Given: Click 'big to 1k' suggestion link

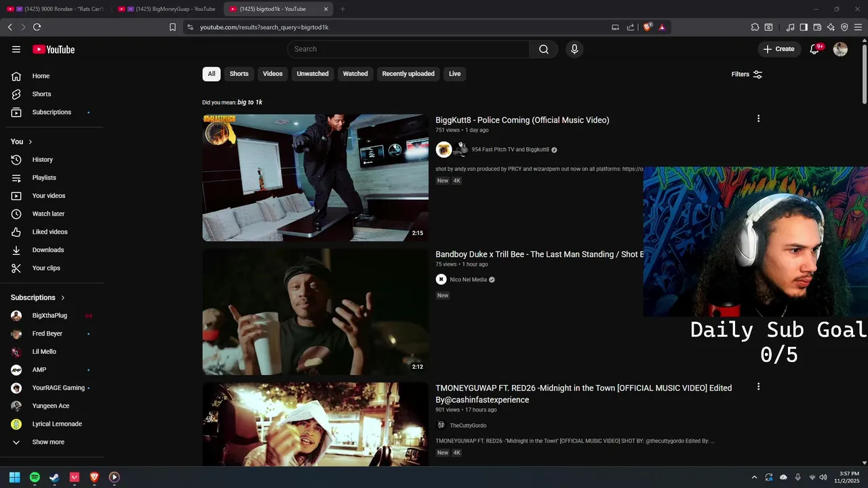Looking at the screenshot, I should tap(250, 102).
